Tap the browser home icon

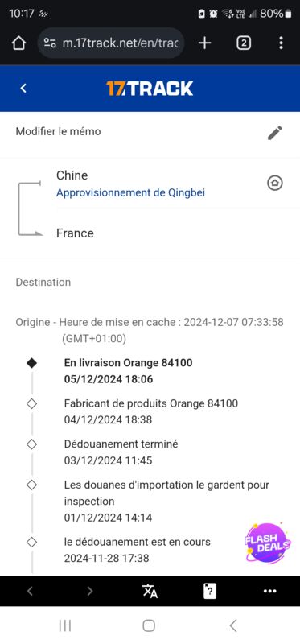click(x=18, y=43)
